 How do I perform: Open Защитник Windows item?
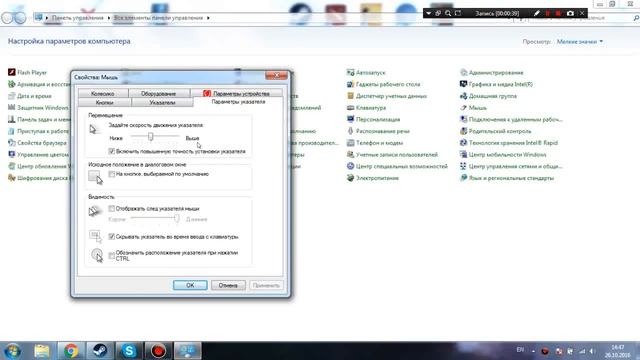38,108
